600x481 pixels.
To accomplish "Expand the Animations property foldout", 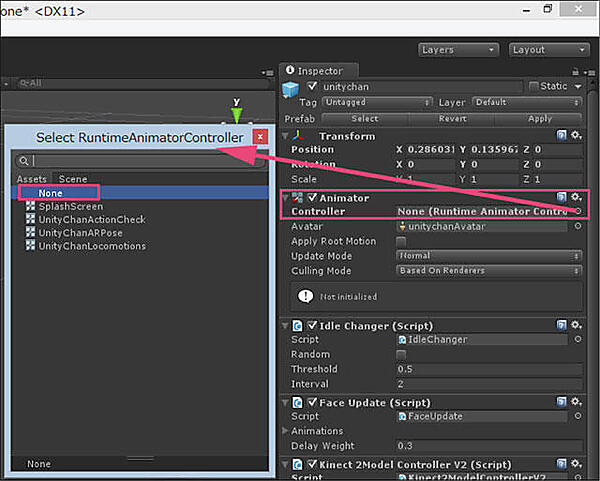I will coord(286,431).
